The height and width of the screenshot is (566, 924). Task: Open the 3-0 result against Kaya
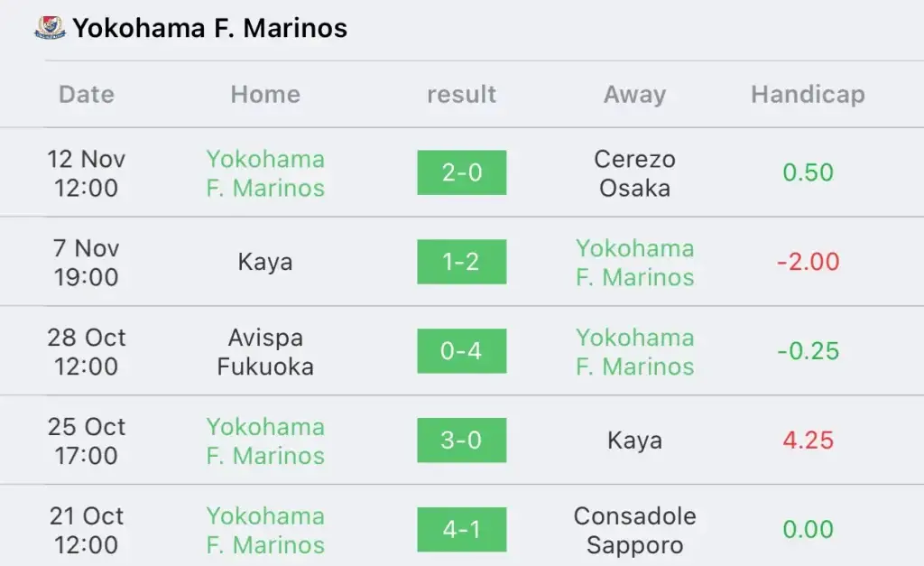461,440
